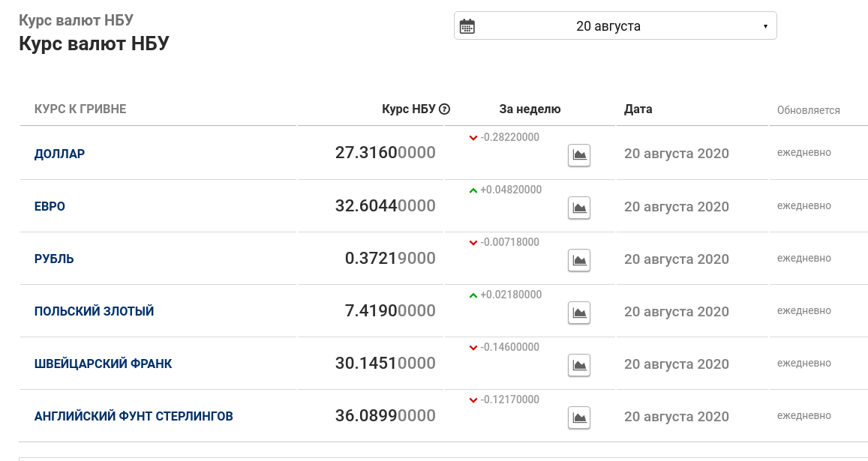Click the dropdown arrow of the date selector
The height and width of the screenshot is (461, 868).
pos(765,26)
